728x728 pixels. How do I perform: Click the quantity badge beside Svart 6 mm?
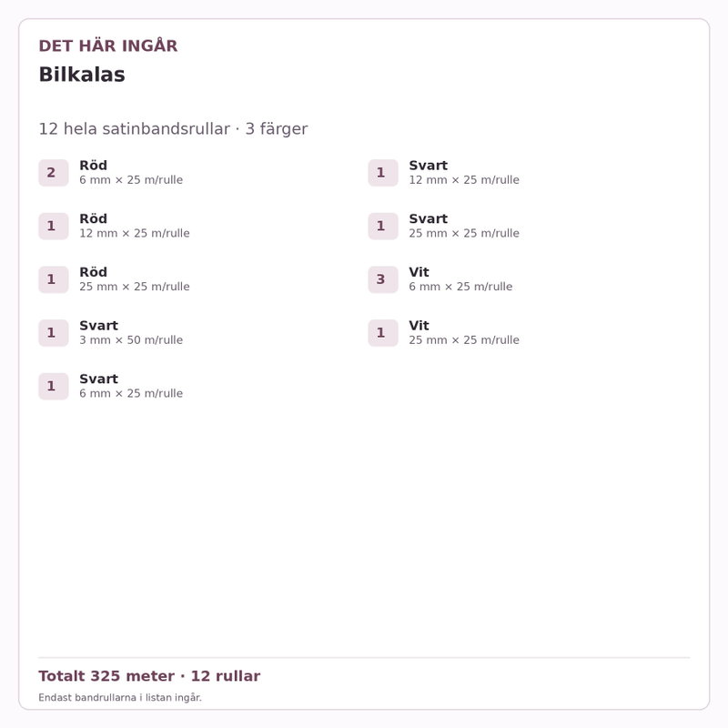click(x=54, y=386)
